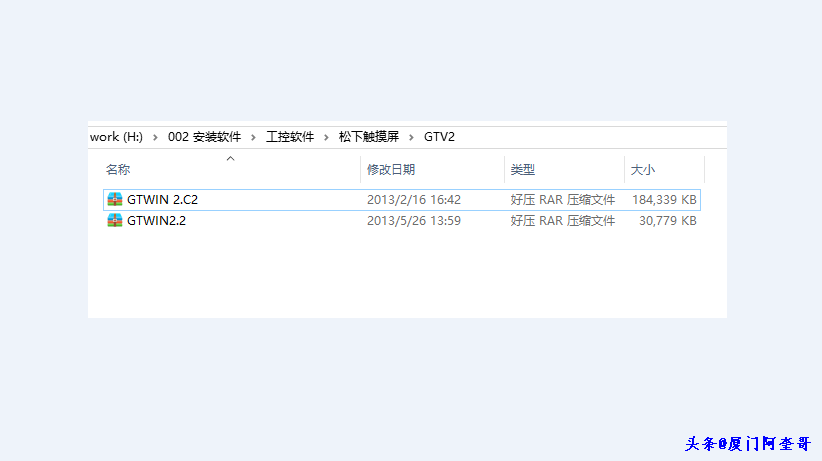
Task: Click the RAR archive icon of GTWIN2.2
Action: click(x=115, y=221)
